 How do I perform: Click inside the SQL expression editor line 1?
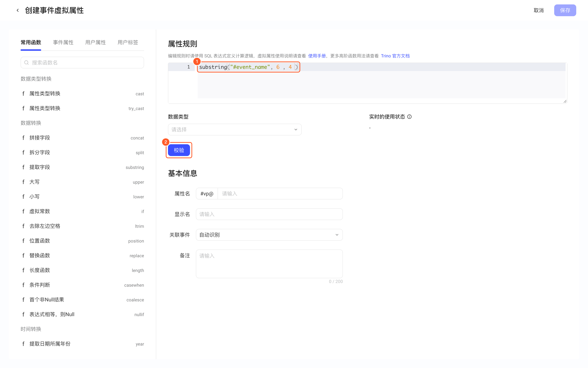coord(381,67)
